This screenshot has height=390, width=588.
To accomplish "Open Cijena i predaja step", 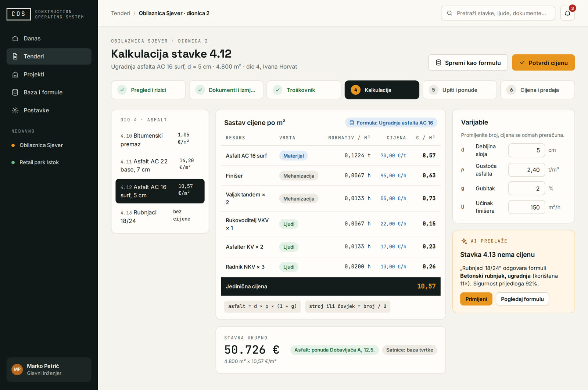I will point(537,90).
